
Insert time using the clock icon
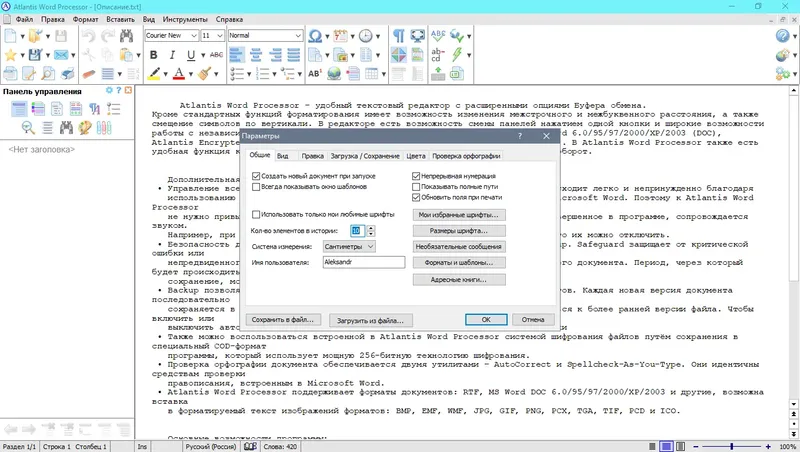point(365,36)
